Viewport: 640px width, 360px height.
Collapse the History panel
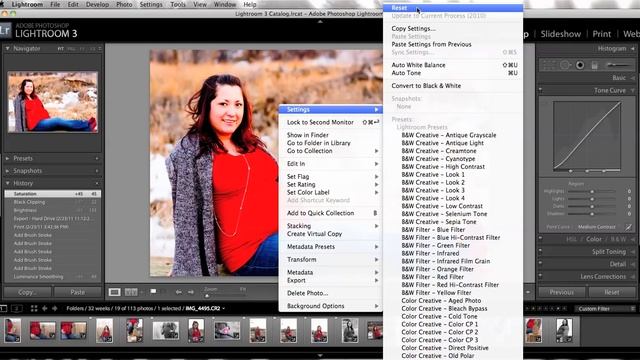pyautogui.click(x=7, y=183)
